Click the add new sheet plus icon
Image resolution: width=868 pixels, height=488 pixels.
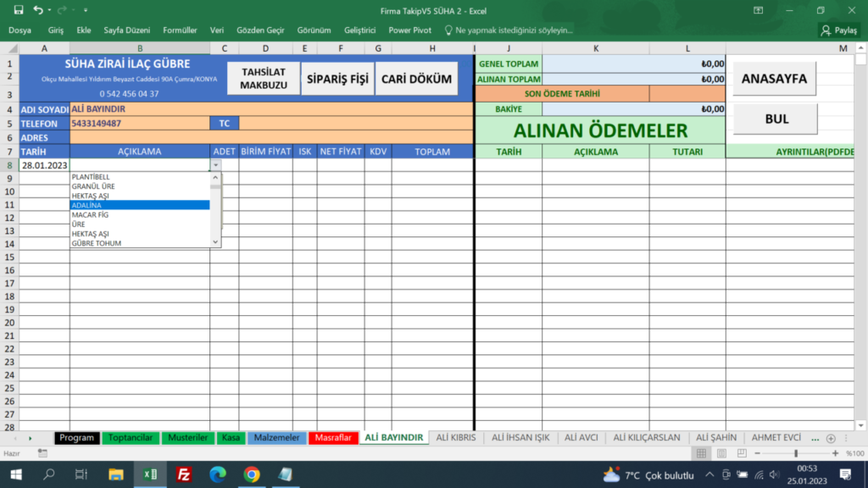coord(832,438)
